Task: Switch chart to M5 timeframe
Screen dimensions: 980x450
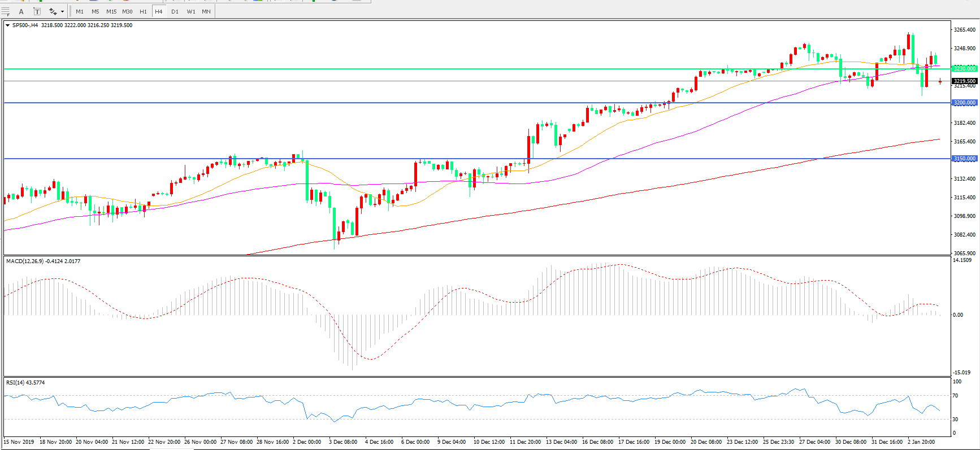Action: point(95,11)
